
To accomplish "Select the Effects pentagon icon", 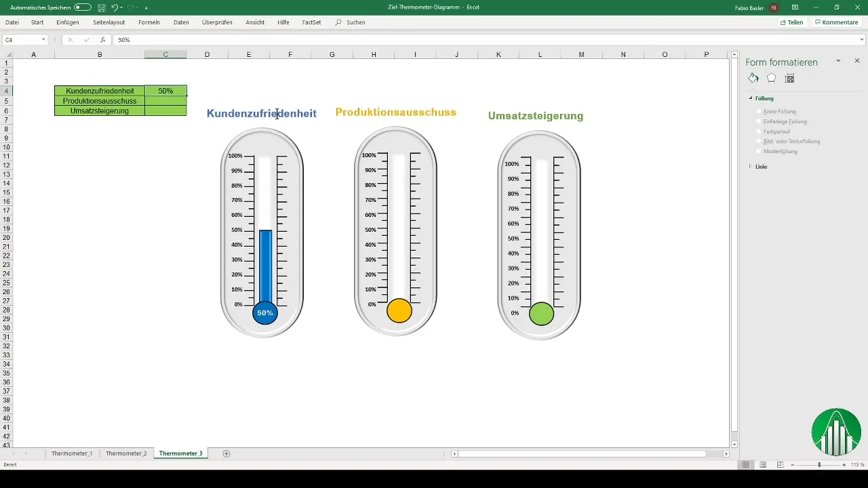I will click(x=771, y=79).
